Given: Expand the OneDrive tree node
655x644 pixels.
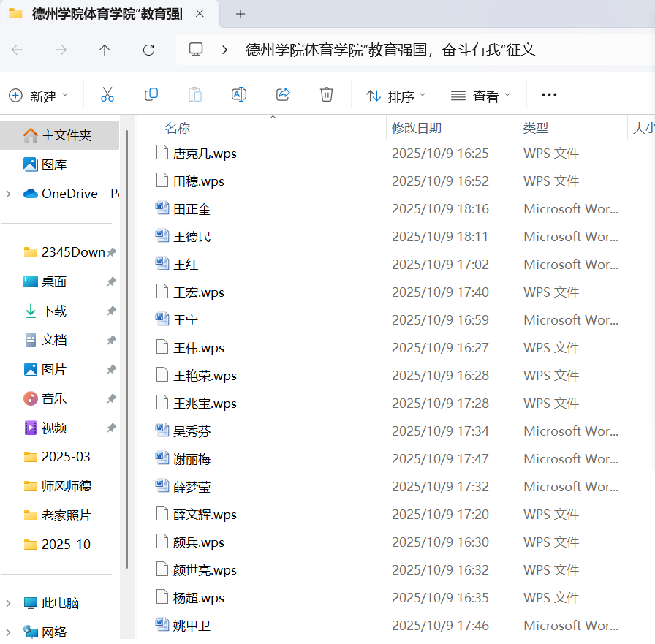Looking at the screenshot, I should (8, 194).
